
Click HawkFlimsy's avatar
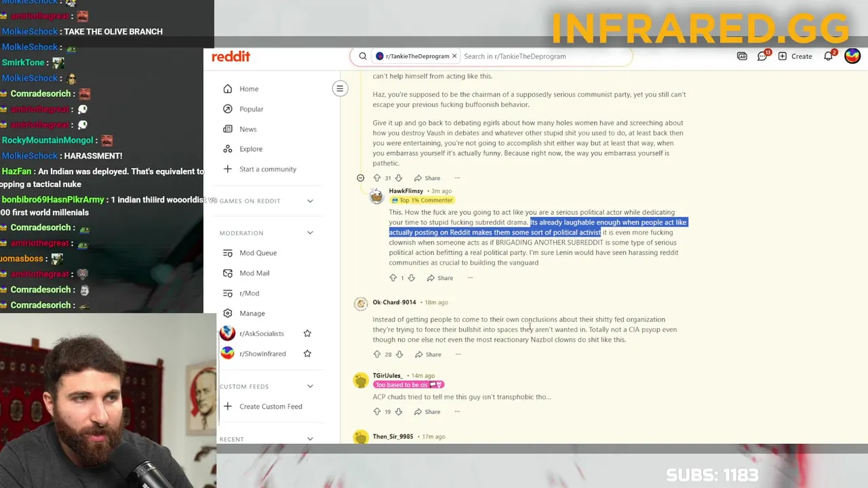tap(376, 197)
